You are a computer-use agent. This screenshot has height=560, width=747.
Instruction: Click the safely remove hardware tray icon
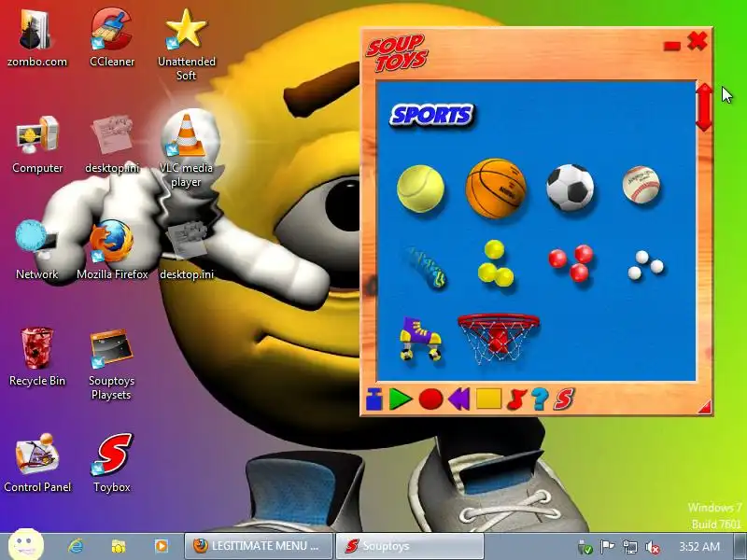click(585, 547)
